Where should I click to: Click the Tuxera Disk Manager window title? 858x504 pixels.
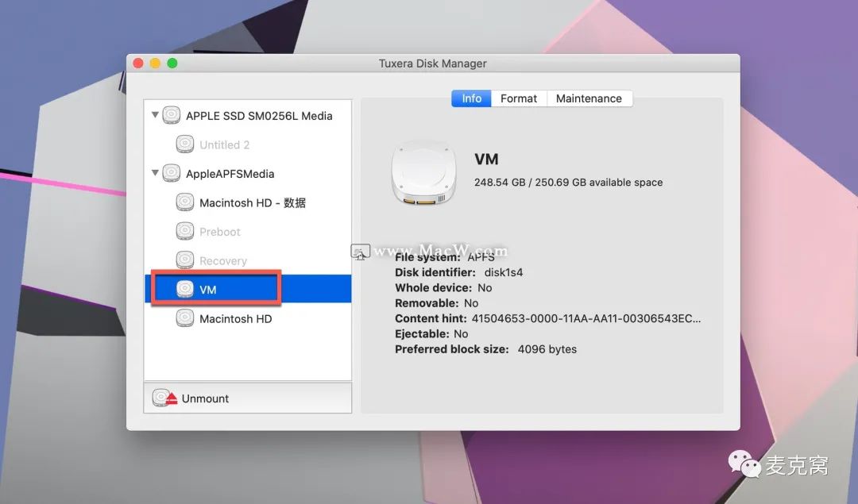[432, 63]
